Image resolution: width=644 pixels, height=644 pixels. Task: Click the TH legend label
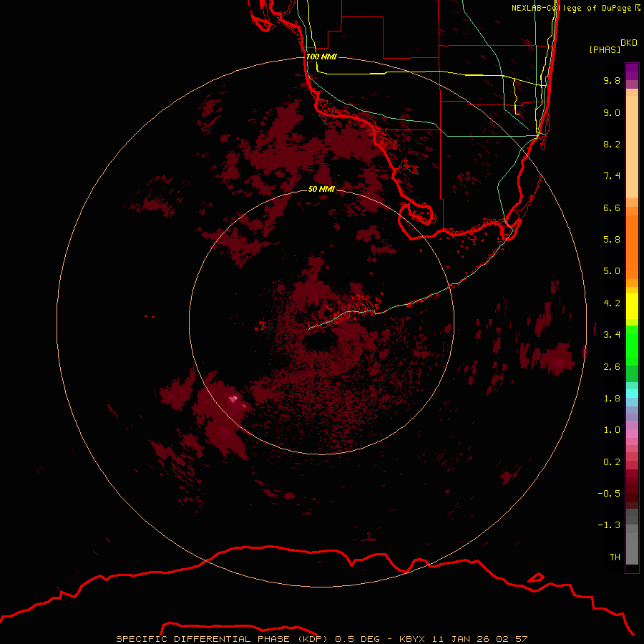tap(615, 557)
